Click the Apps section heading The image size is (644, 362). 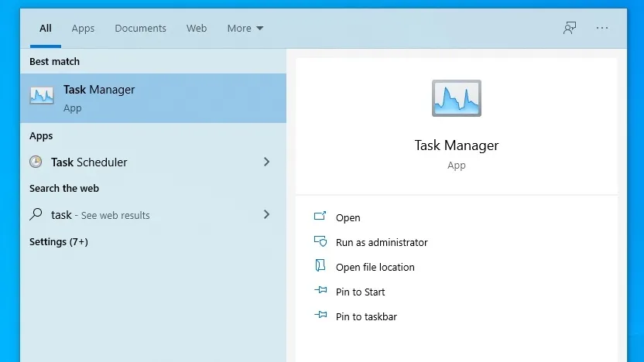(x=41, y=136)
